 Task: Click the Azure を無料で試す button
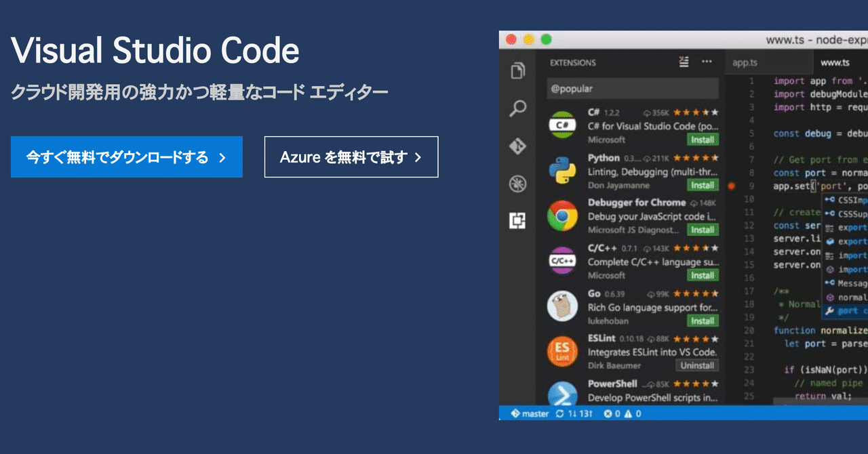(x=351, y=157)
